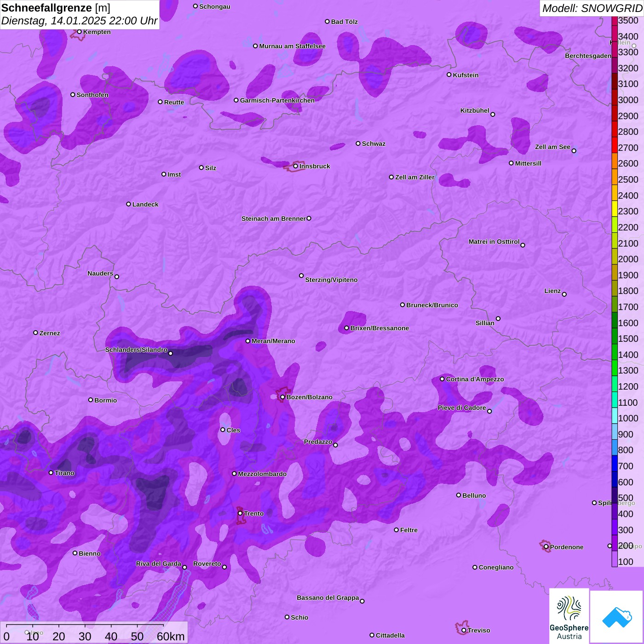Click the Matrei in Osttirol label
This screenshot has height=644, width=644.
tap(494, 241)
